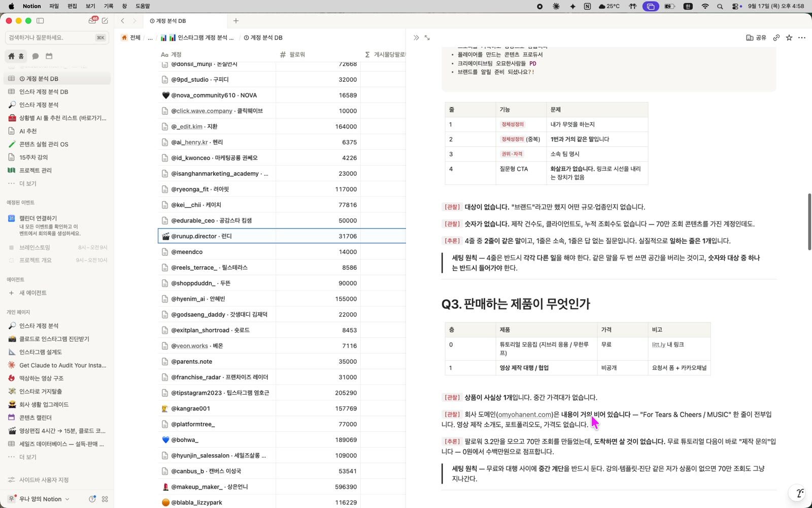The width and height of the screenshot is (812, 508).
Task: Expand the breadcrumb ellipsis
Action: pyautogui.click(x=150, y=38)
